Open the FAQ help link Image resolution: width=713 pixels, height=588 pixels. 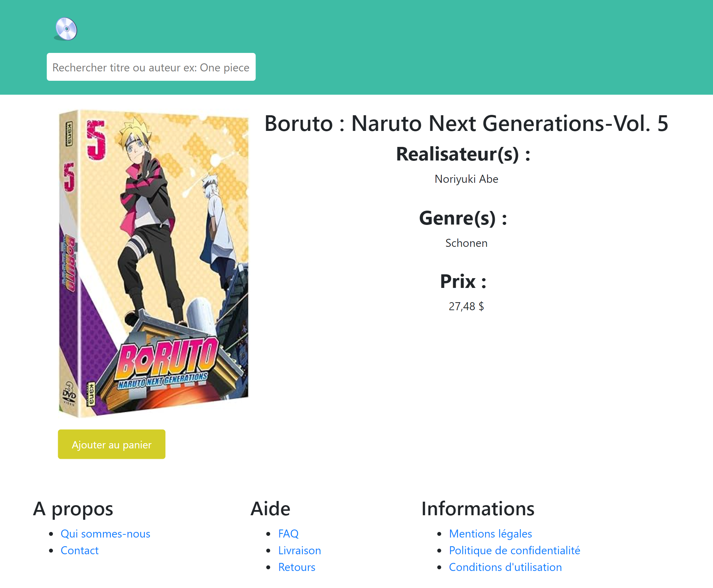pyautogui.click(x=288, y=534)
